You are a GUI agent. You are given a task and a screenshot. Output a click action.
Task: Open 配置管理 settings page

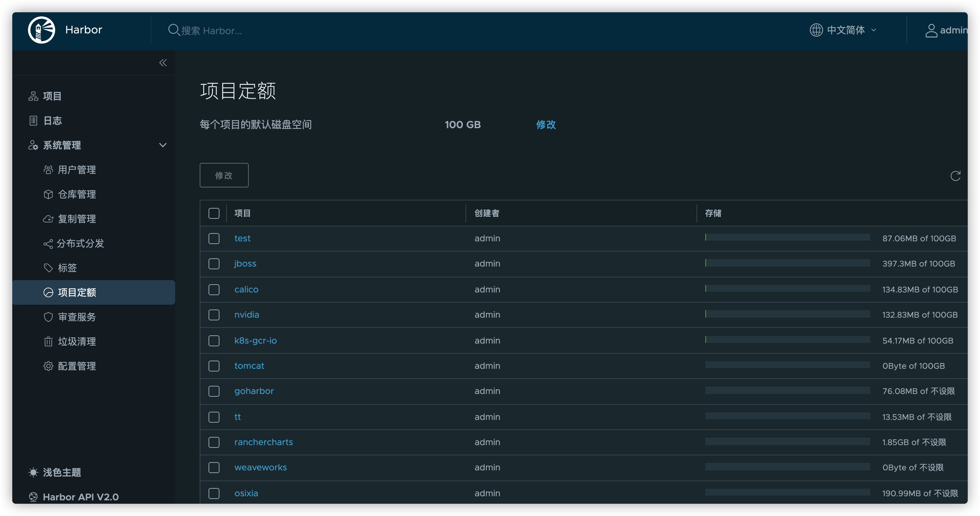(x=77, y=366)
